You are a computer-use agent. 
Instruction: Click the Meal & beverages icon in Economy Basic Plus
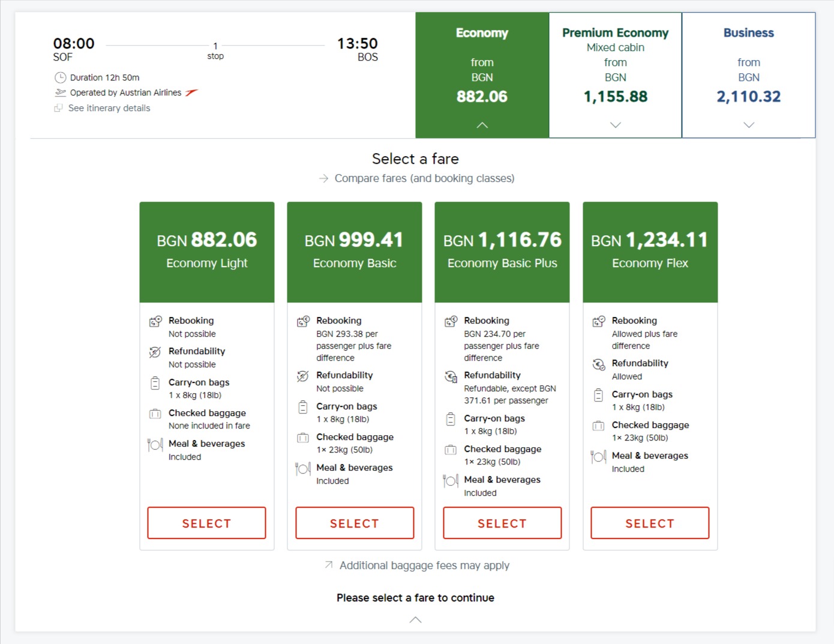pos(450,481)
